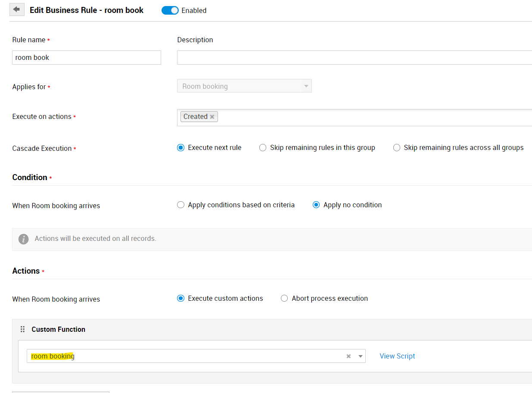Click the Rule name input field
The image size is (532, 393).
click(86, 57)
